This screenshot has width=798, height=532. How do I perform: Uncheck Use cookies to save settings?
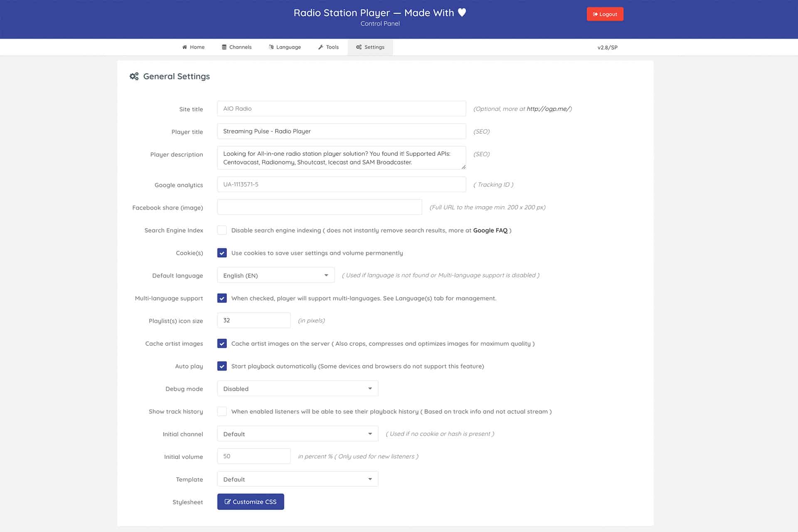point(222,253)
